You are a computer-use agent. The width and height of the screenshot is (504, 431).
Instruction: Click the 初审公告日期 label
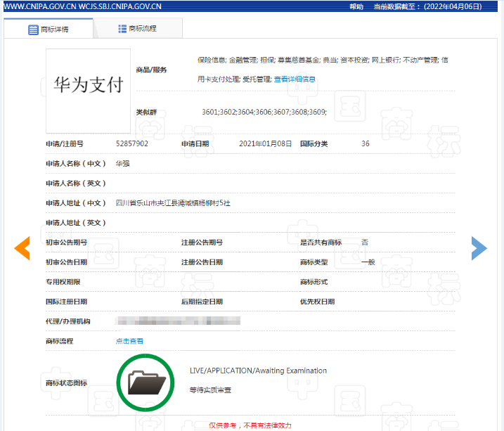(x=67, y=262)
